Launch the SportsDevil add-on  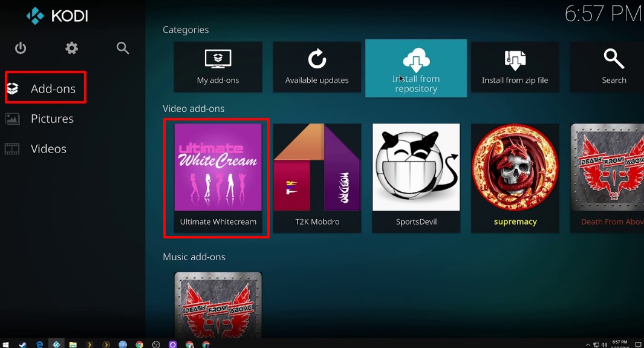coord(416,179)
